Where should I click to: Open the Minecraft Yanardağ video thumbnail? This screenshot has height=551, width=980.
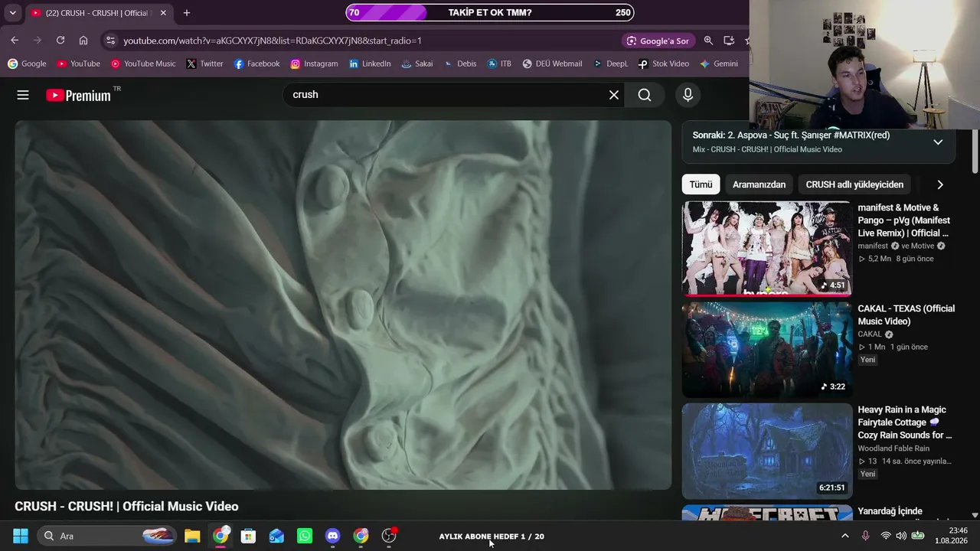click(x=766, y=513)
